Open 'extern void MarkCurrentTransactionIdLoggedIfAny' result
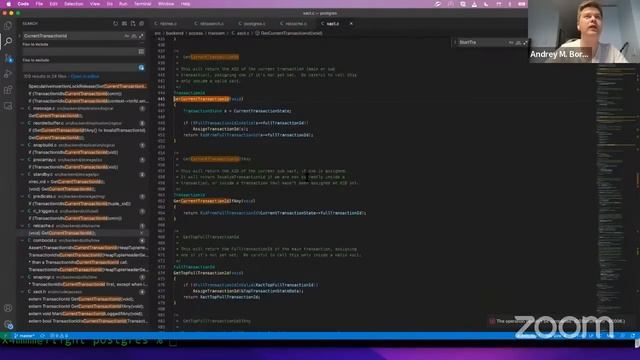This screenshot has width=640, height=360. click(x=85, y=314)
